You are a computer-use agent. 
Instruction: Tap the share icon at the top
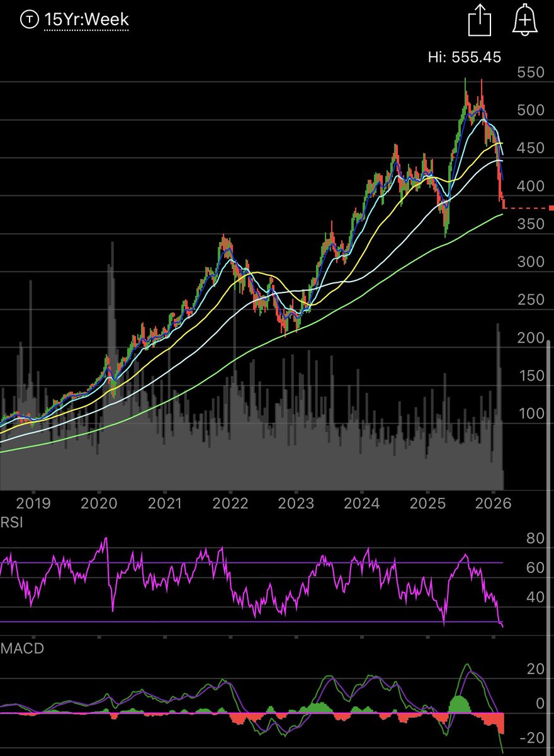click(479, 20)
